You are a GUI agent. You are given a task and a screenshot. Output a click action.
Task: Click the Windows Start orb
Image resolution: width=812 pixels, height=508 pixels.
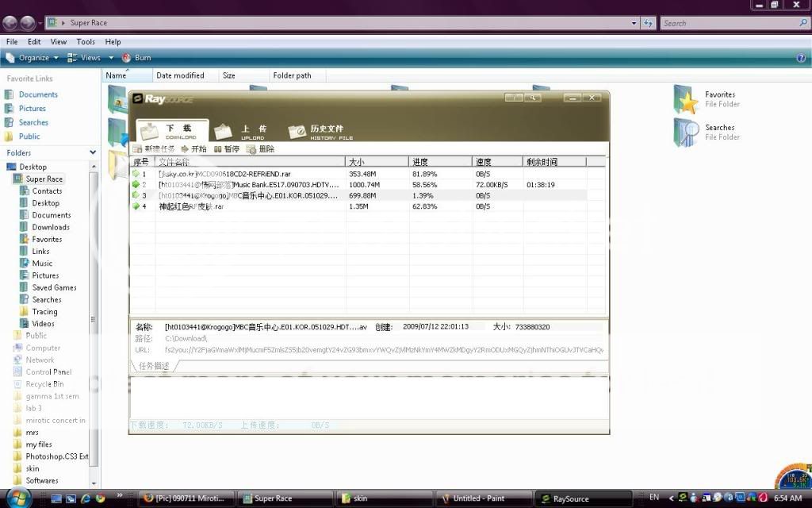coord(18,498)
